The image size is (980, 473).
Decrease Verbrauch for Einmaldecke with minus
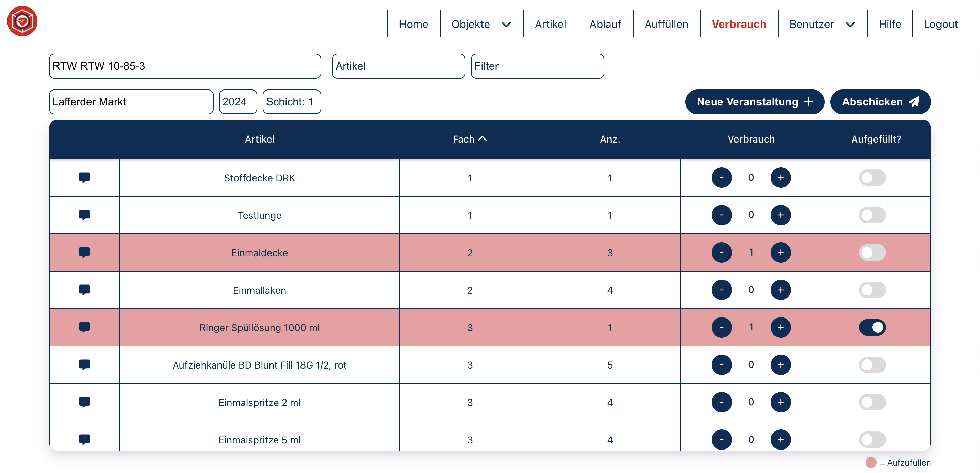click(721, 252)
